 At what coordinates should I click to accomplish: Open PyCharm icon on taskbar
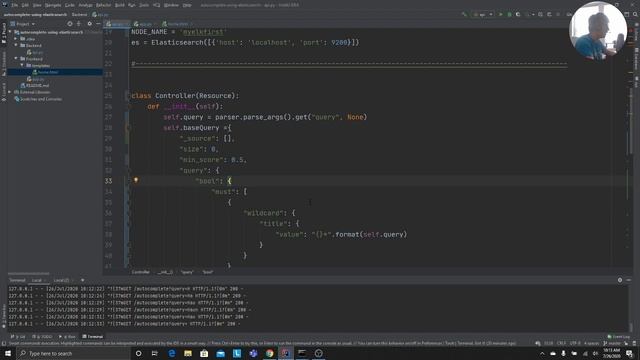(286, 353)
